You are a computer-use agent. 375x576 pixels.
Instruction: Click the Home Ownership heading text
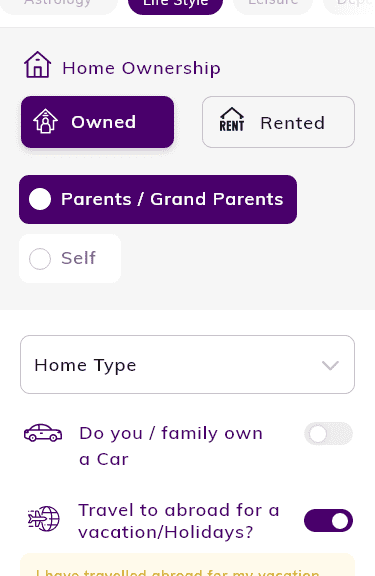click(x=141, y=68)
